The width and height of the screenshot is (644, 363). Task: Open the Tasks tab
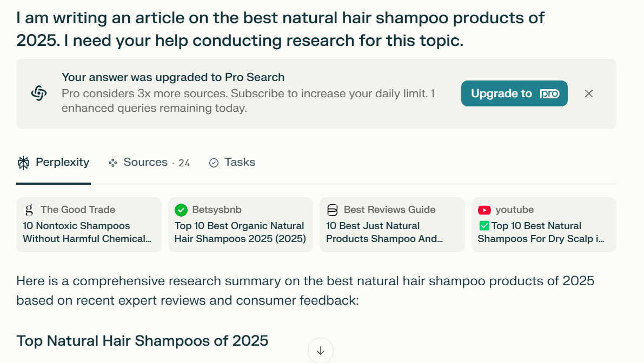(x=232, y=163)
